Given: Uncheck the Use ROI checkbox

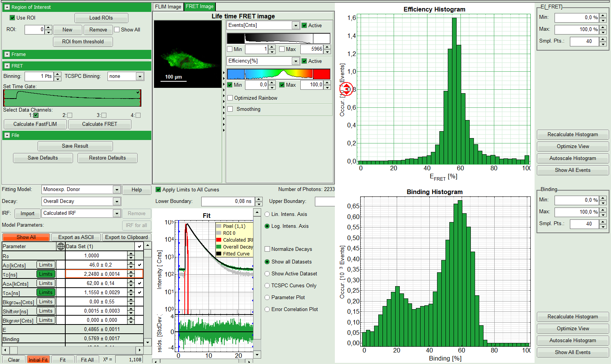Looking at the screenshot, I should tap(12, 18).
